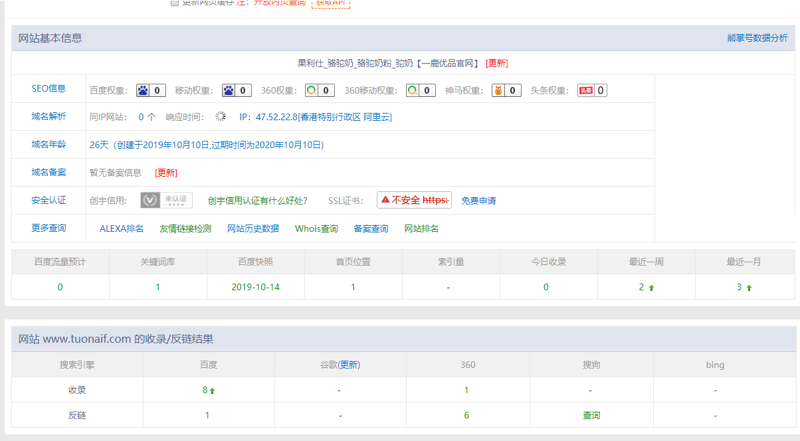Click 360 反链 value 6
Screen dimensions: 800x441
click(466, 415)
